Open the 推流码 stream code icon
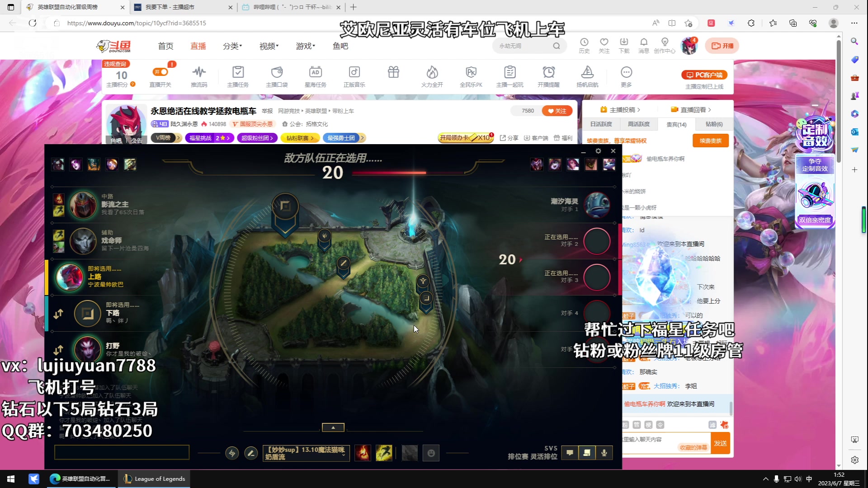 pyautogui.click(x=199, y=76)
